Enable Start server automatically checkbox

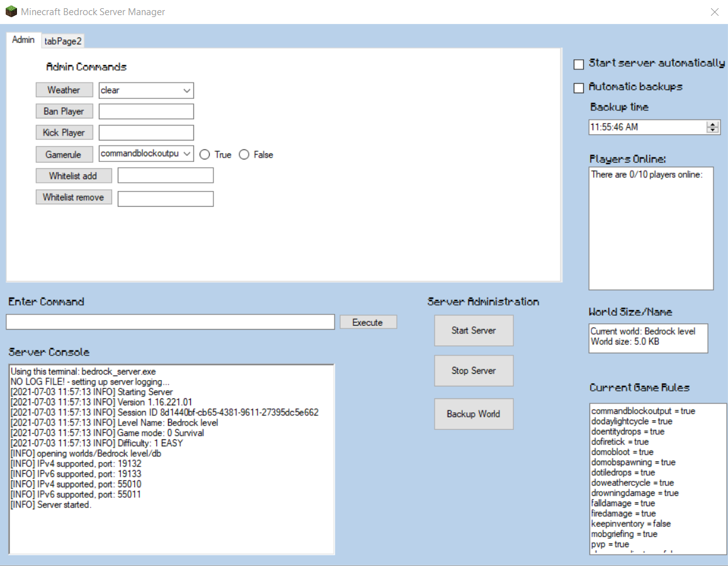click(x=579, y=64)
